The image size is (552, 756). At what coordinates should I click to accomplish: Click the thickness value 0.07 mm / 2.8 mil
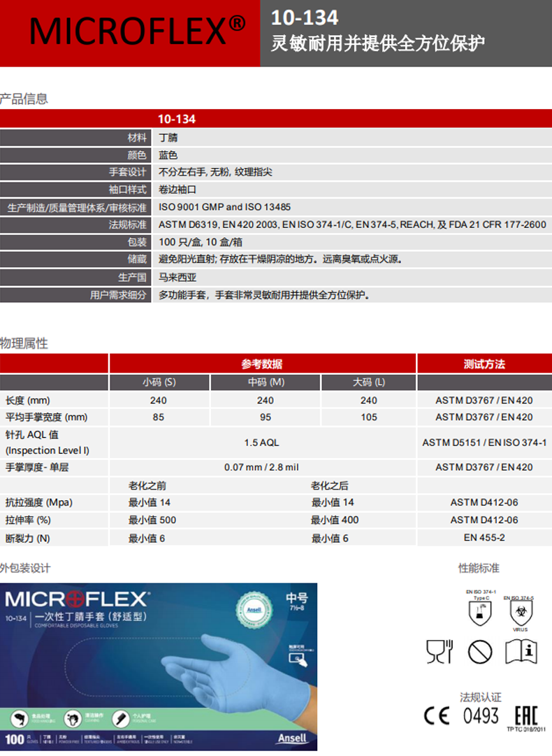click(x=261, y=467)
